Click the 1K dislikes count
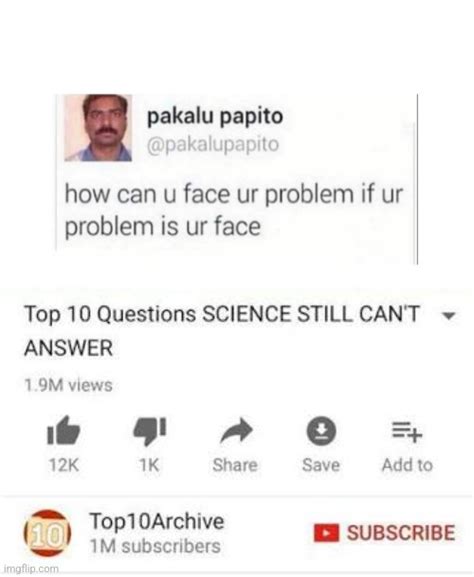The height and width of the screenshot is (577, 474). coord(149,465)
